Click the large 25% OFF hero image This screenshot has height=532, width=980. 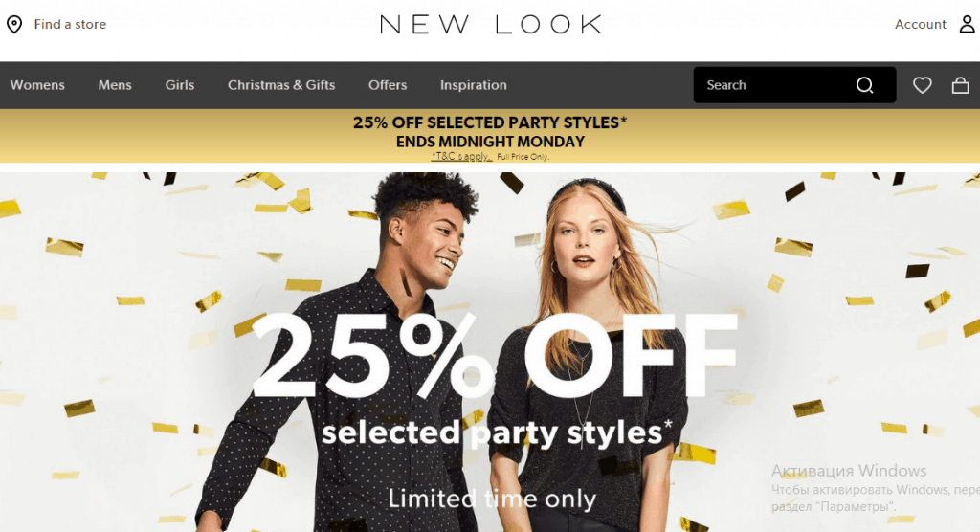[490, 352]
